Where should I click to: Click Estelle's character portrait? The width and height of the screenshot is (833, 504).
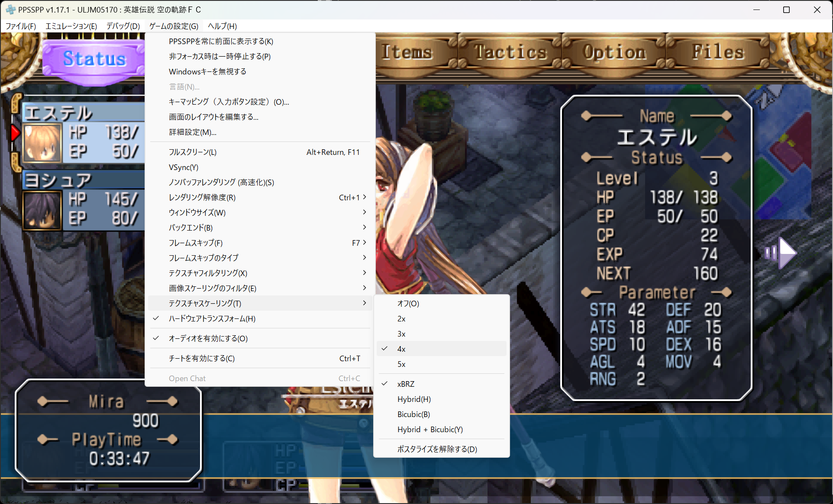coord(42,143)
